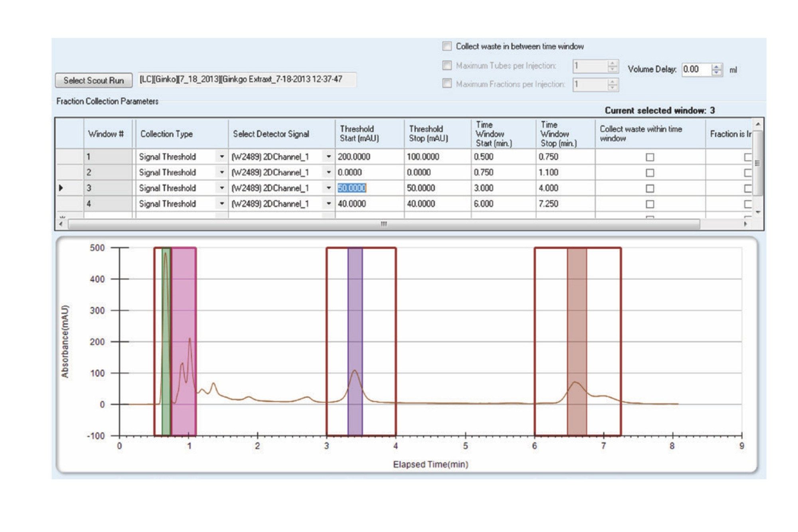Check Collect waste within time window, row 2
Screen dimensions: 798x532
coord(650,173)
